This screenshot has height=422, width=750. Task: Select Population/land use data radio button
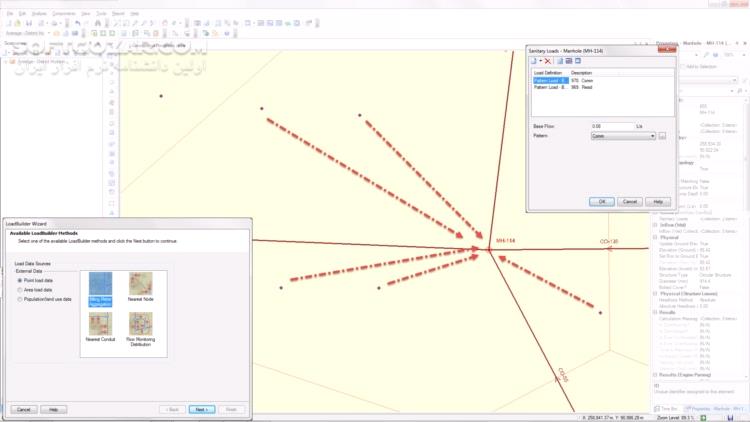(x=20, y=300)
